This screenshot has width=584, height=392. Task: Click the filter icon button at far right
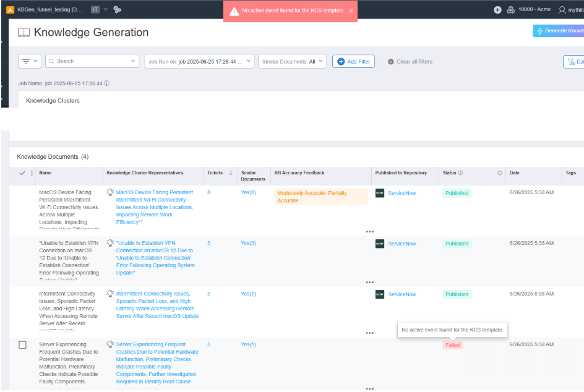[x=573, y=62]
